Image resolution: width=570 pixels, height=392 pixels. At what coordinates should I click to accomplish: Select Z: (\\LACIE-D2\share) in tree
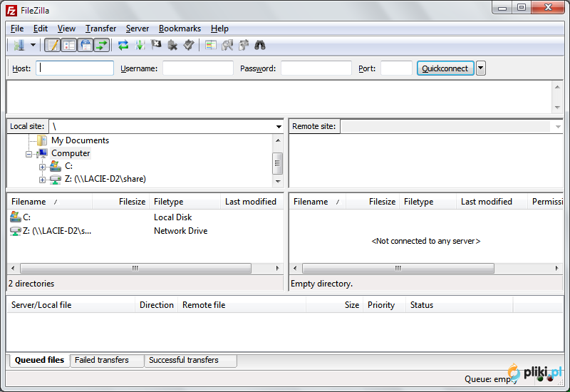tap(105, 179)
